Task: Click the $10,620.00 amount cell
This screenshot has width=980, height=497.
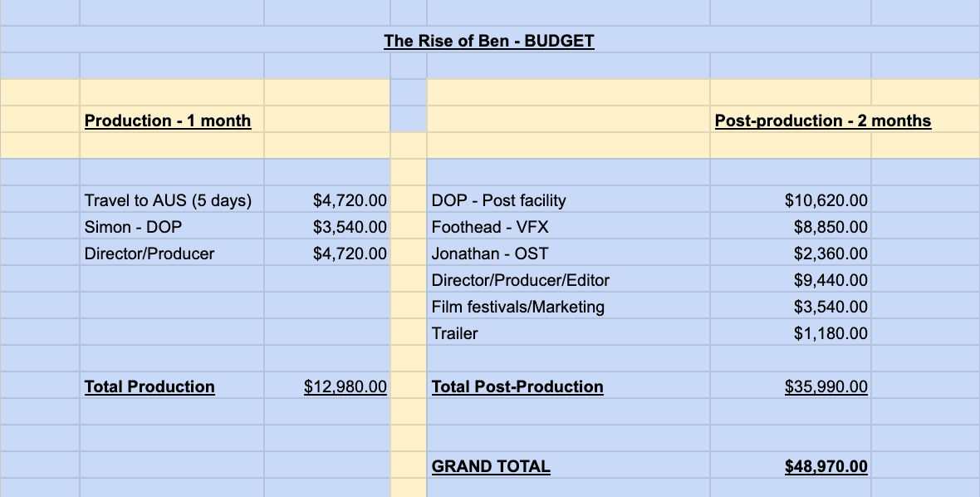Action: coord(826,200)
